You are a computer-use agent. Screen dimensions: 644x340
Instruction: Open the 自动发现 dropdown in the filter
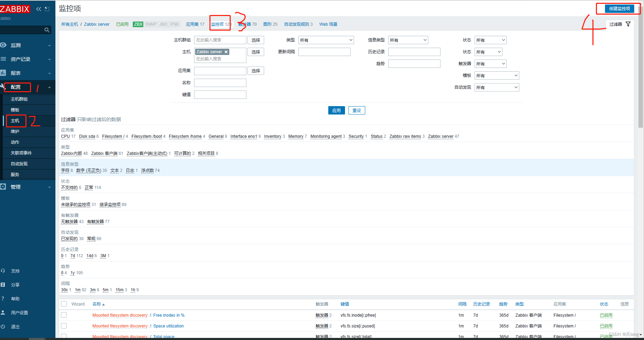click(497, 87)
